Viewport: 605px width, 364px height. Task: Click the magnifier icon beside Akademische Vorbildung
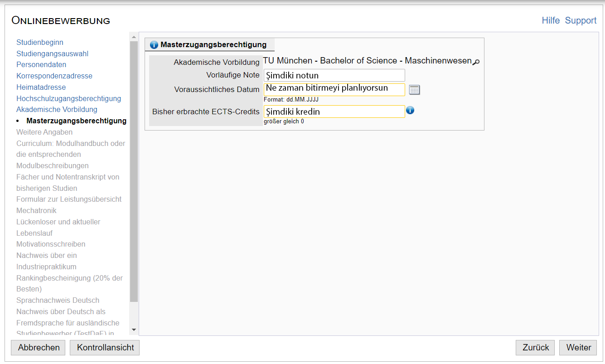click(x=475, y=62)
